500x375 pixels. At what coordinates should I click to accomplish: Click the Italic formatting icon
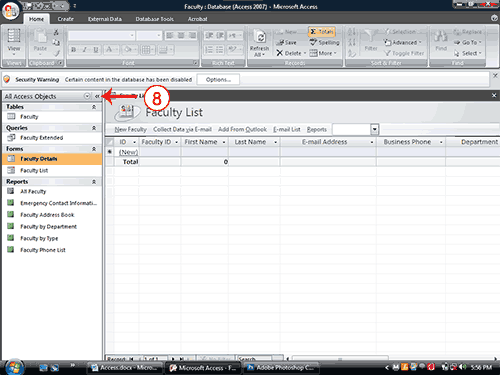85,50
